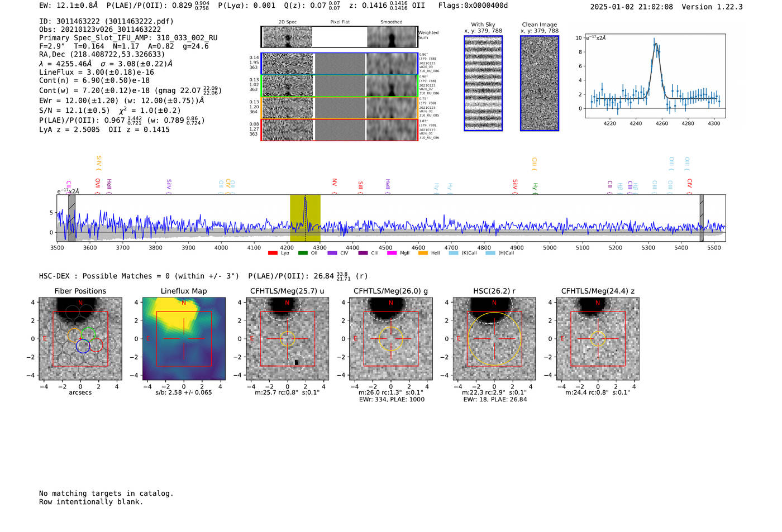Click 'Row intentionally blank.' text
This screenshot has width=782, height=532.
91,502
